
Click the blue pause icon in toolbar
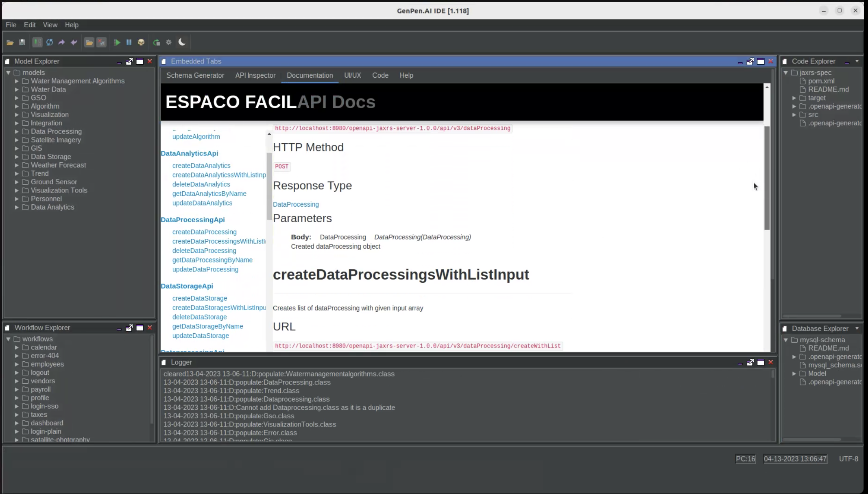click(x=129, y=42)
